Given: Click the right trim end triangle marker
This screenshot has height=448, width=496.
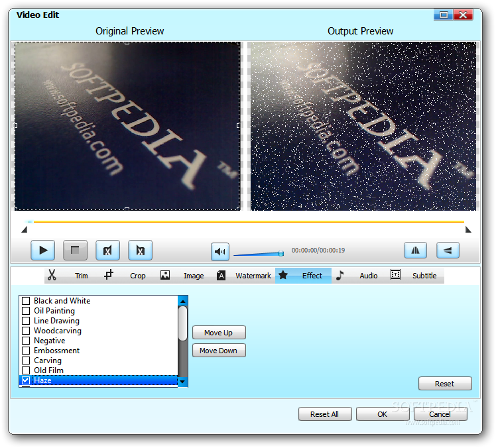Looking at the screenshot, I should coord(468,229).
